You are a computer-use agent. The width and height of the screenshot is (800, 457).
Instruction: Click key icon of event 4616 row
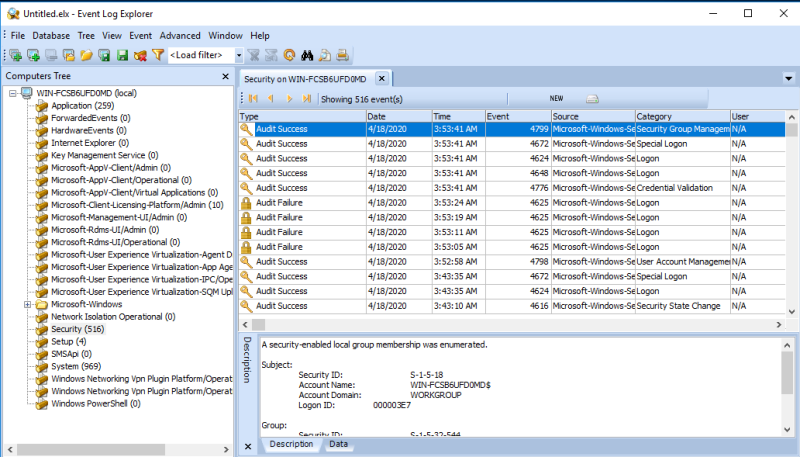click(x=246, y=306)
